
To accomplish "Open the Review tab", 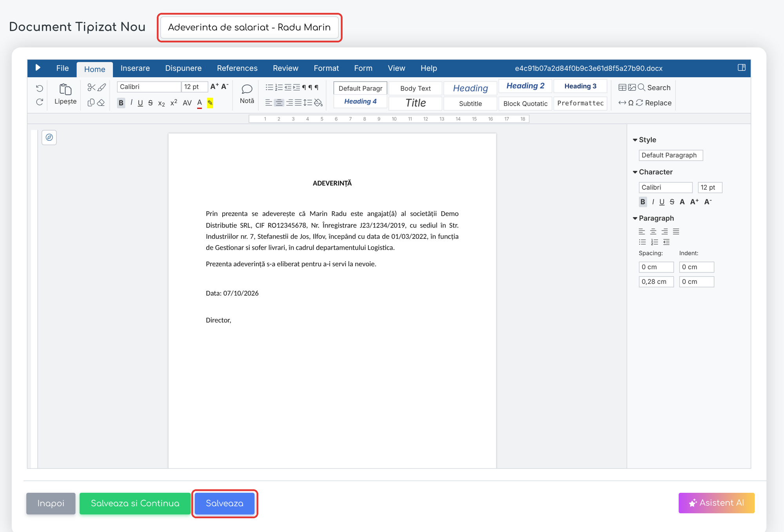I will click(x=285, y=68).
